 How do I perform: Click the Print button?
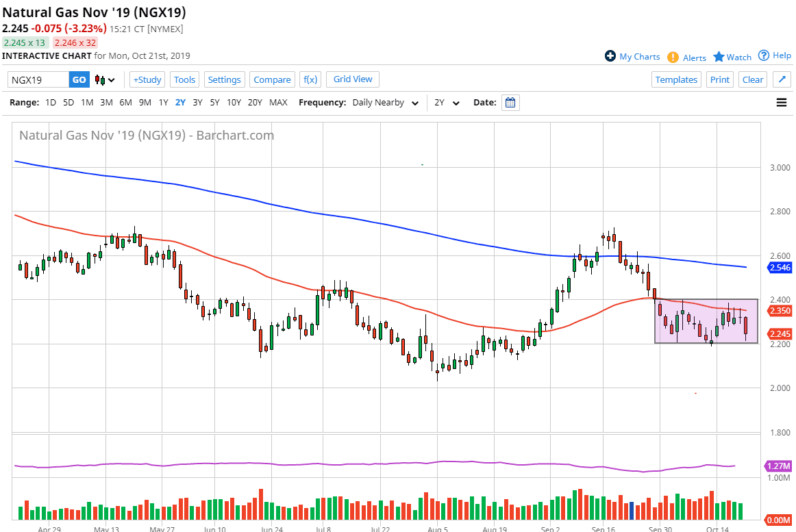tap(719, 79)
